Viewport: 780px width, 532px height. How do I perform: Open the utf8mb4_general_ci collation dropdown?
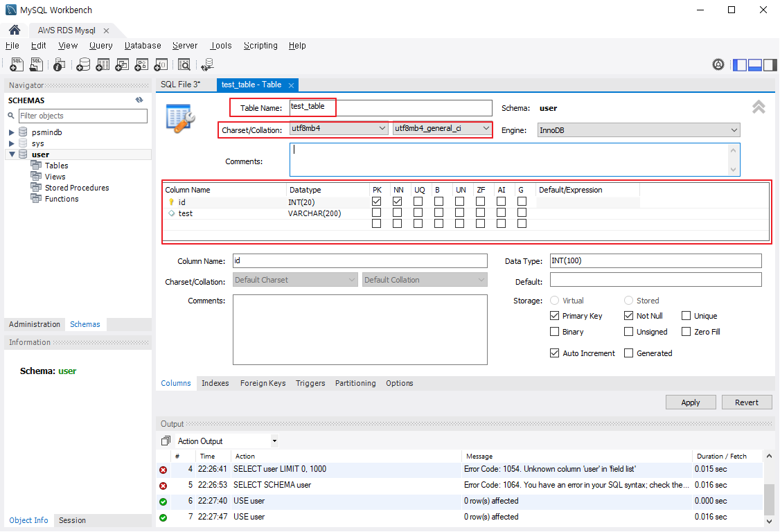pyautogui.click(x=442, y=128)
